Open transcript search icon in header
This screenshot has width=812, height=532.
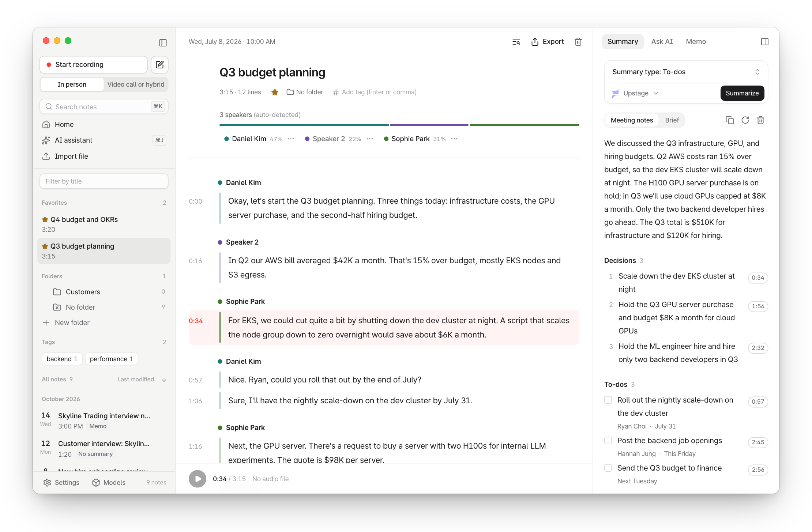[516, 42]
